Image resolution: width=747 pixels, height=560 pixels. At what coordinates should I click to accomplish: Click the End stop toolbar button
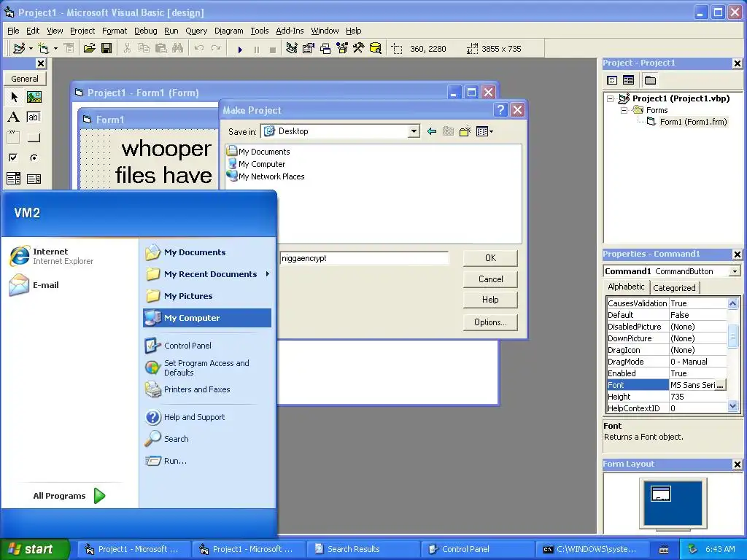273,49
